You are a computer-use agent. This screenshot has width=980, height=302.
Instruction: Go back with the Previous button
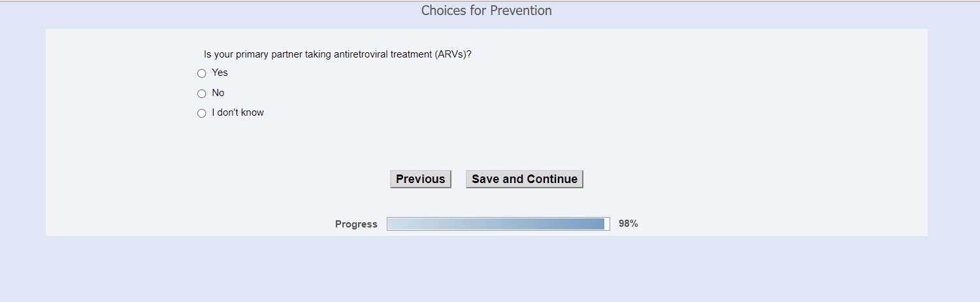(420, 179)
